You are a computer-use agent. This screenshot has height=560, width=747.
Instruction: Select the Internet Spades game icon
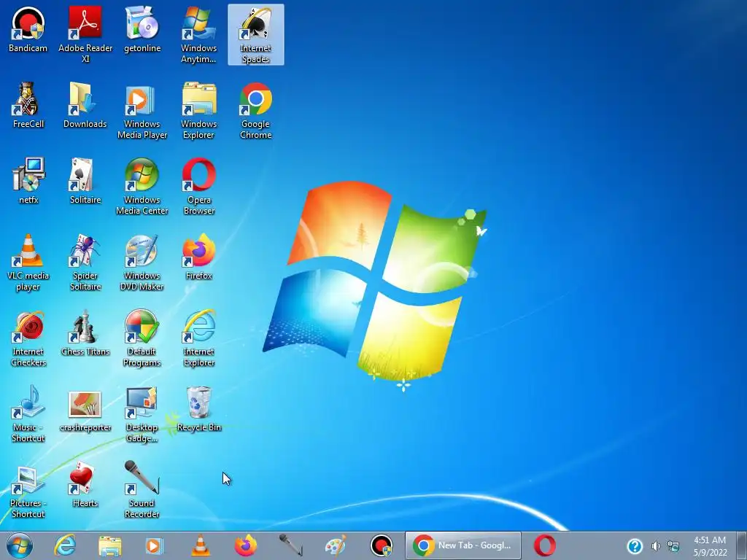[x=256, y=35]
